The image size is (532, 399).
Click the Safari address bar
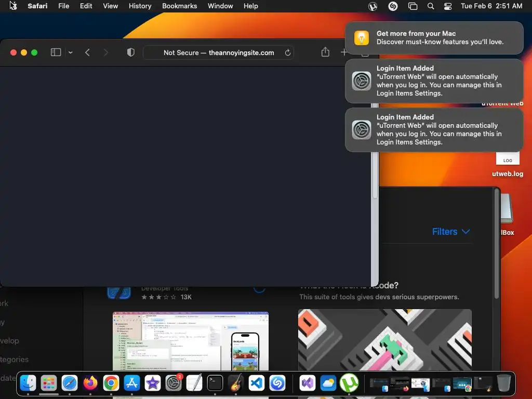coord(219,52)
